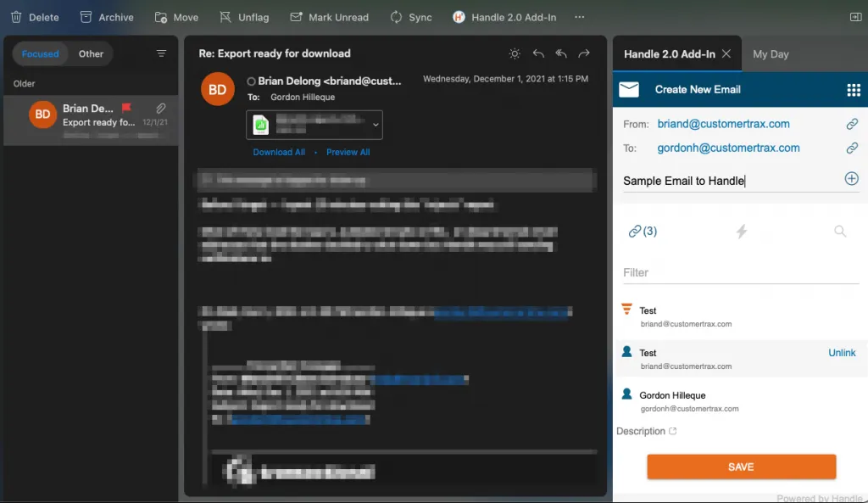Open the Move folder option

176,17
